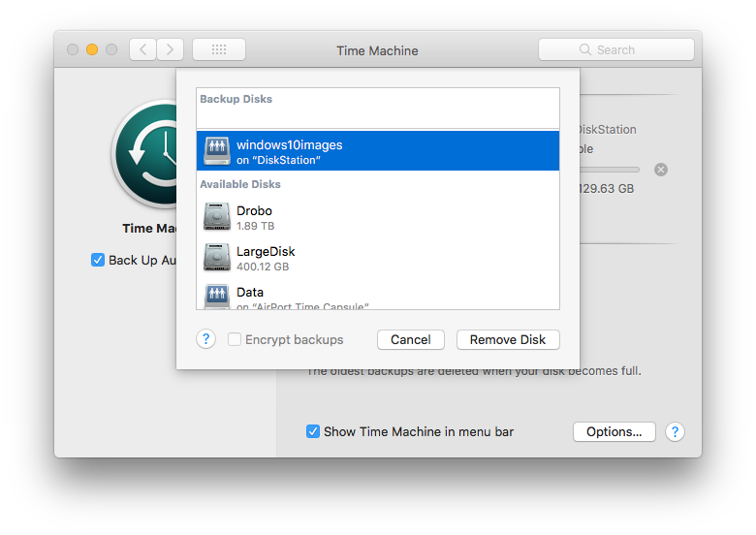The width and height of the screenshot is (756, 535).
Task: Click the Remove Disk button
Action: 508,339
